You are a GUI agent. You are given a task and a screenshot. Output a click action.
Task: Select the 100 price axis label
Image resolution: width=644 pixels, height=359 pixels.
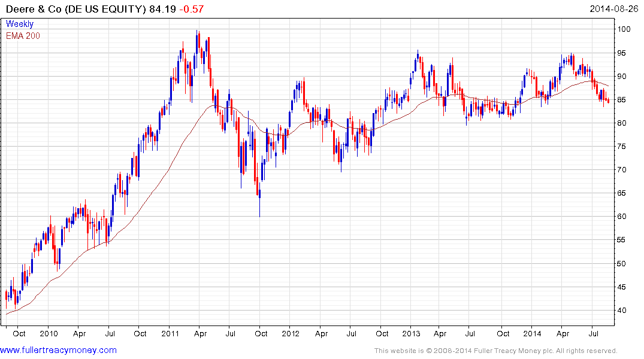point(624,29)
